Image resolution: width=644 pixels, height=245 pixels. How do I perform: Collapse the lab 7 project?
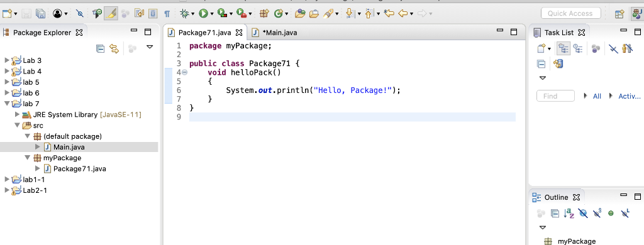pyautogui.click(x=6, y=104)
